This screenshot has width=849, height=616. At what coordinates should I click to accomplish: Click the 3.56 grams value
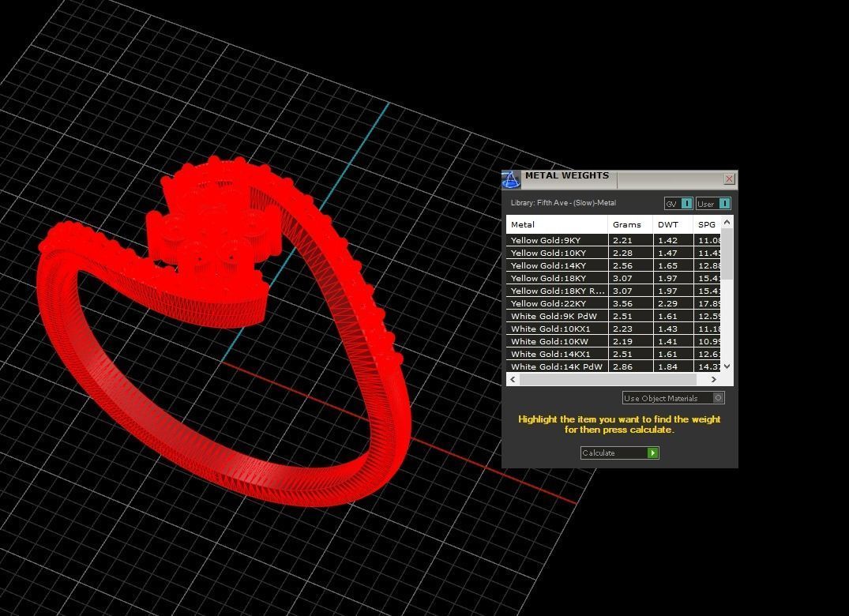(x=622, y=304)
